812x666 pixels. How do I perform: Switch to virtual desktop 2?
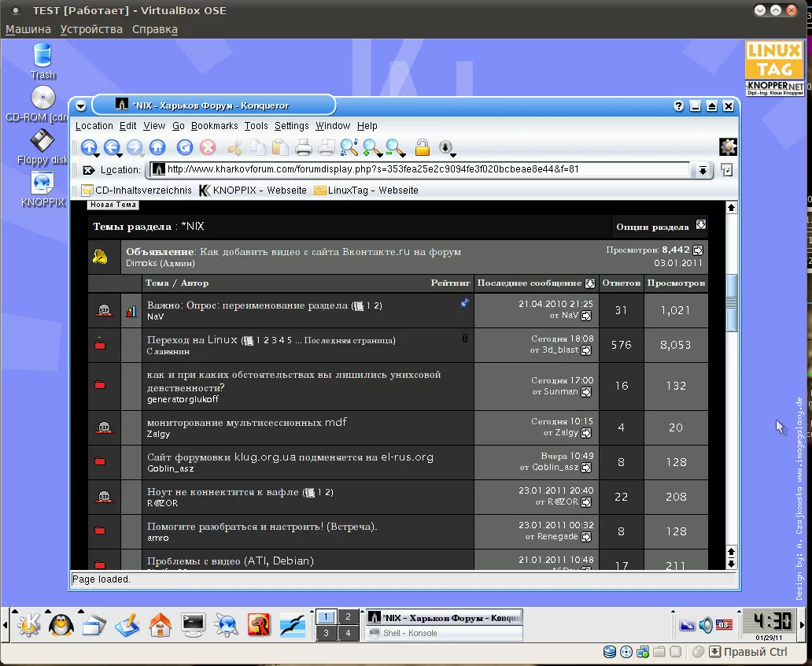(x=348, y=616)
